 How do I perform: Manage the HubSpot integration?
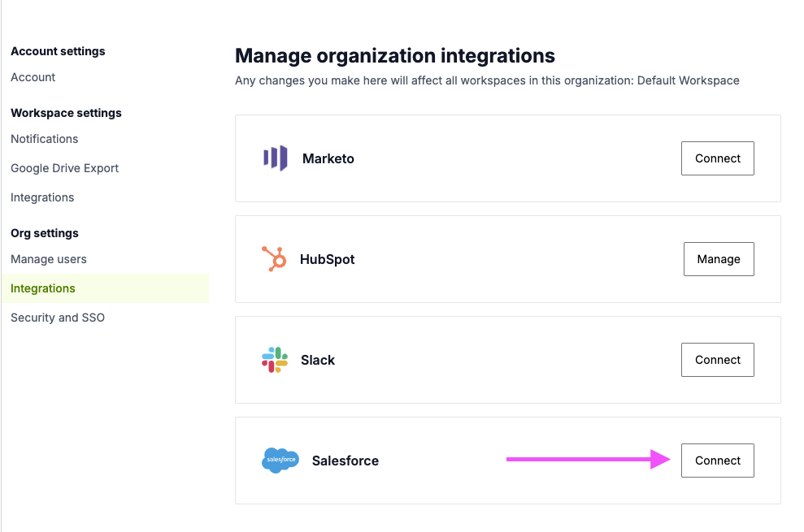(718, 259)
